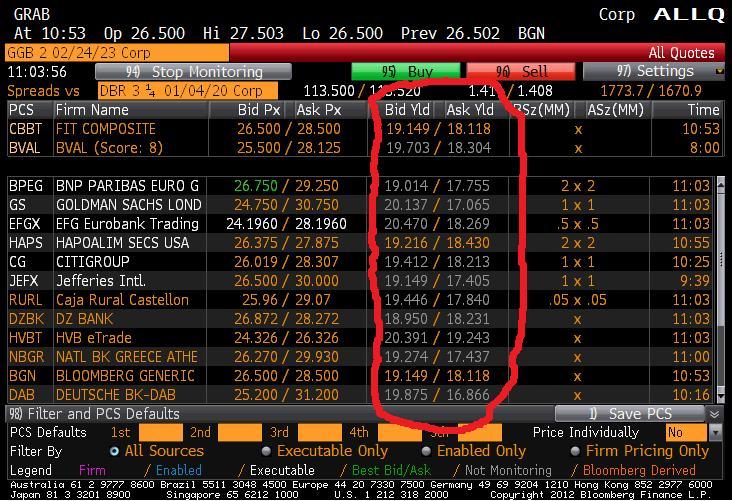
Task: Sort by the ASz(MM) column header
Action: pos(612,110)
